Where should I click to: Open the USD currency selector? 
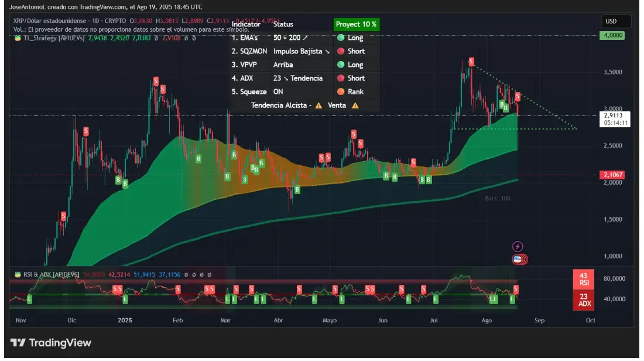(616, 21)
